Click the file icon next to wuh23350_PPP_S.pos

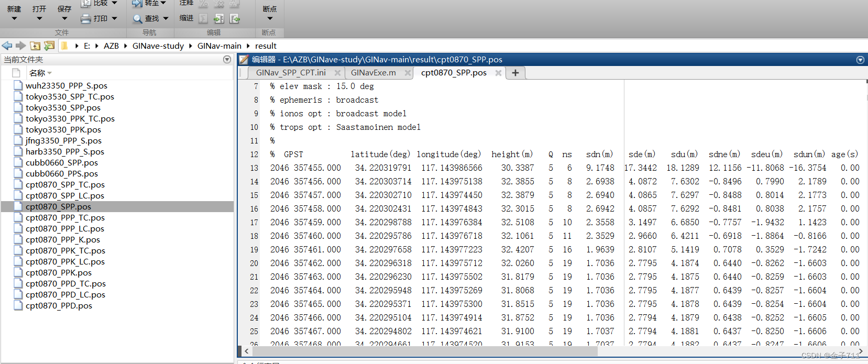click(x=18, y=85)
